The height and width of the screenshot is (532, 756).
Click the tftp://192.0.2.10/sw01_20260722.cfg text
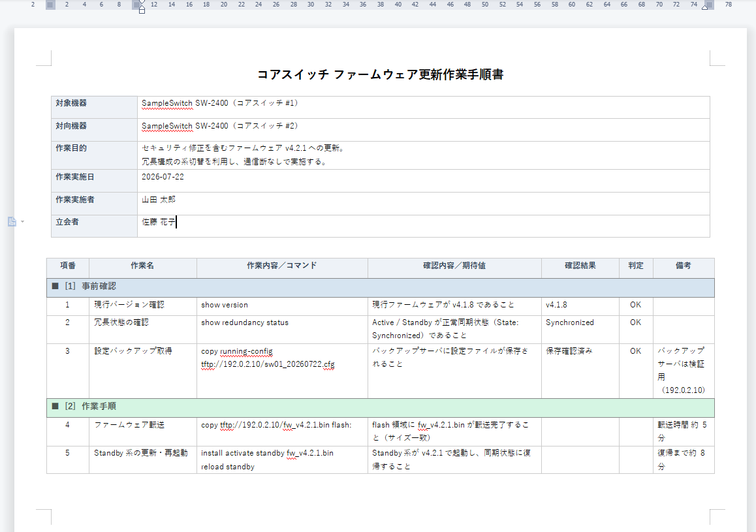(x=268, y=364)
